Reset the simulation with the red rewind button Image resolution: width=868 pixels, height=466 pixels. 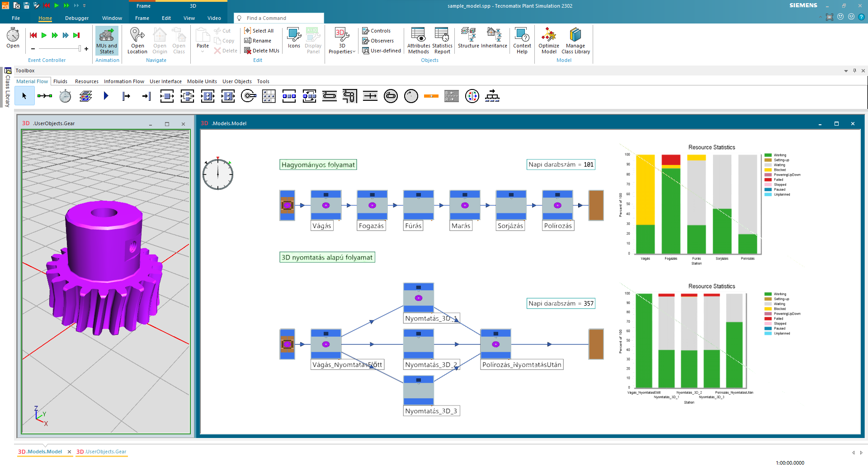point(33,35)
